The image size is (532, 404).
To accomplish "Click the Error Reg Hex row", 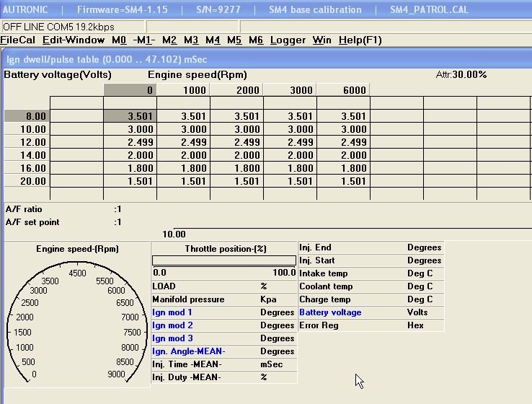I will (x=371, y=325).
